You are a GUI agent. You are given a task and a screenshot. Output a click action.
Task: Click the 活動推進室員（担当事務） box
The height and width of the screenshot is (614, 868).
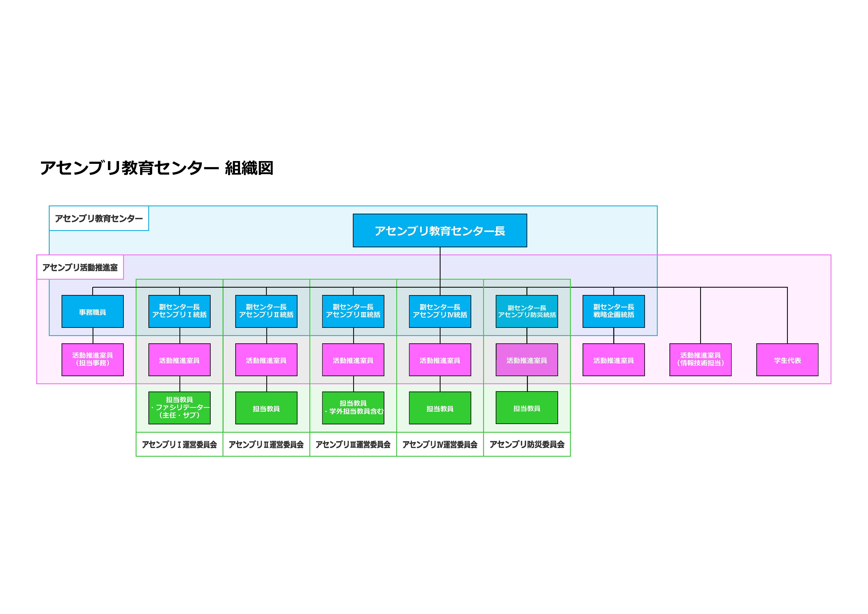[x=93, y=360]
